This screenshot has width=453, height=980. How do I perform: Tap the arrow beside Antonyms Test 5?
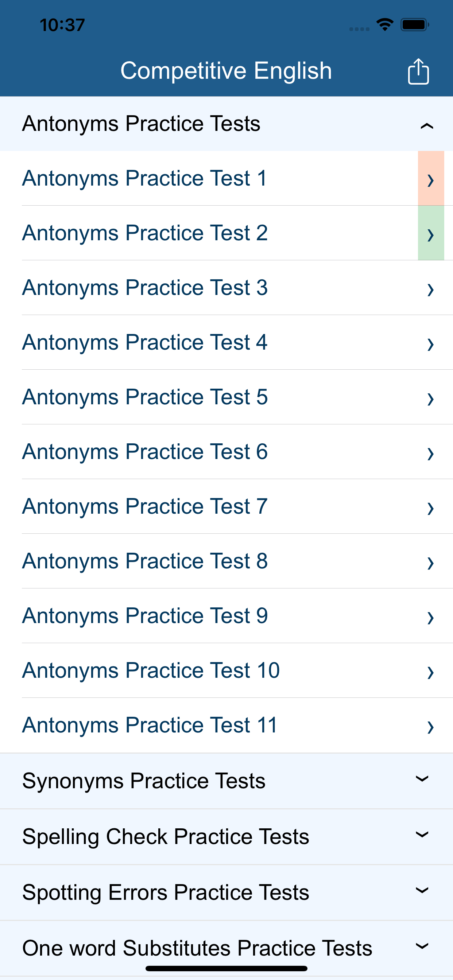click(x=430, y=398)
